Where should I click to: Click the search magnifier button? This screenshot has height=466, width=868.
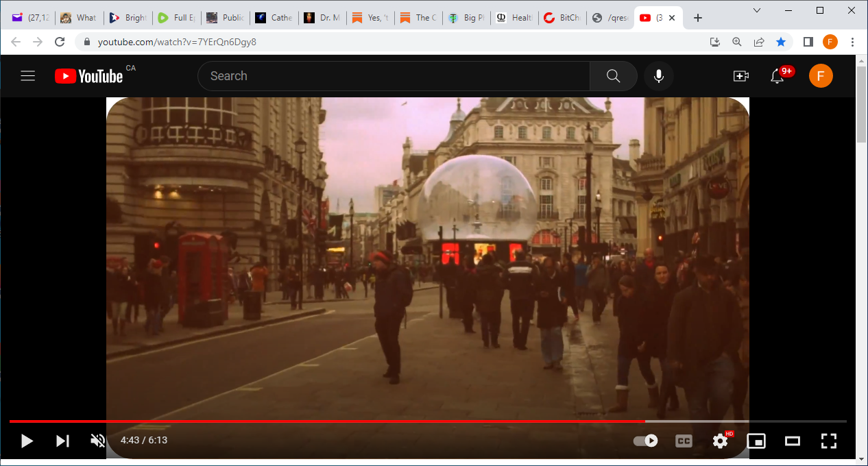point(614,76)
